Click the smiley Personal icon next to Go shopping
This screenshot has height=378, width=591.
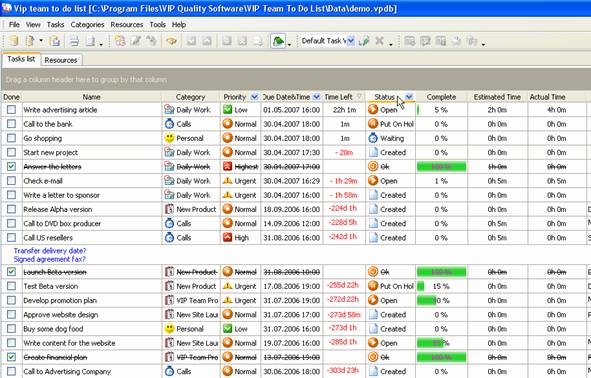pos(169,138)
